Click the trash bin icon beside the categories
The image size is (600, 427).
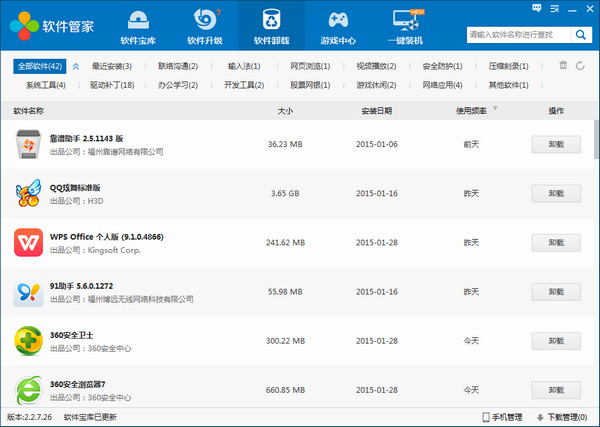coord(564,66)
